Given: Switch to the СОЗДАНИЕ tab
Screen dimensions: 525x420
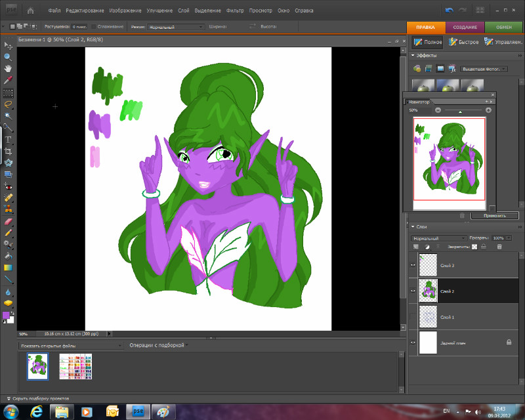Looking at the screenshot, I should click(x=465, y=26).
